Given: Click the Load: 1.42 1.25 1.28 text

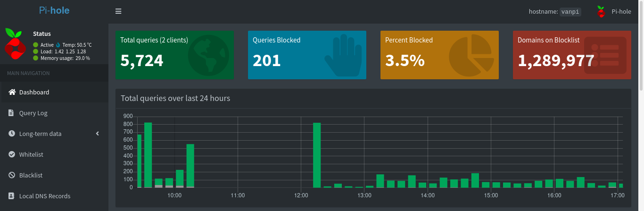Looking at the screenshot, I should point(63,51).
